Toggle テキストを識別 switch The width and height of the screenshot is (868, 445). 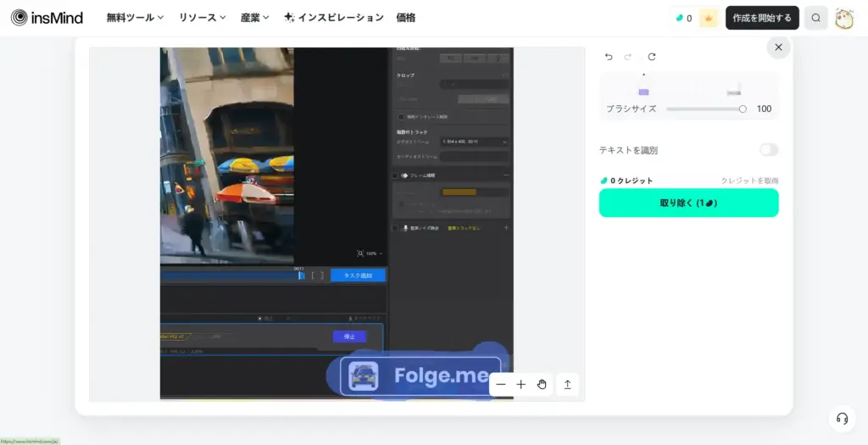click(x=768, y=150)
